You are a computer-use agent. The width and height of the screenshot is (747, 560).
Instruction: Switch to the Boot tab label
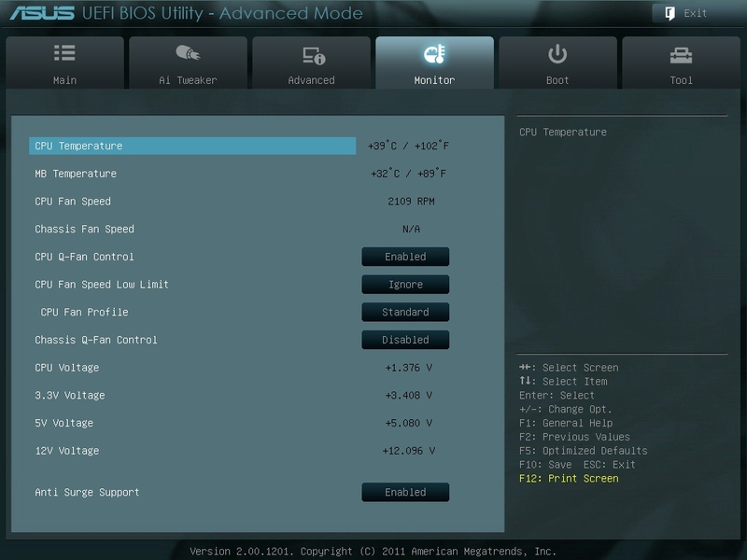tap(557, 80)
